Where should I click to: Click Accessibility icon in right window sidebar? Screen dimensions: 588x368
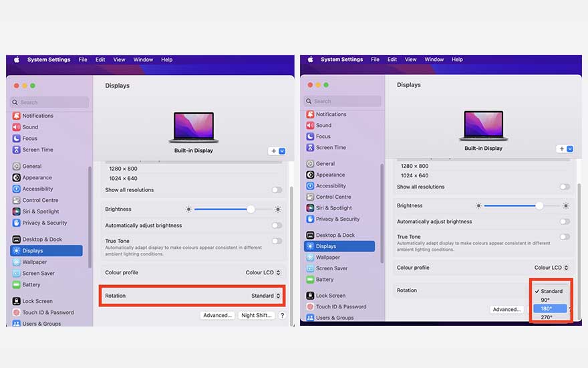point(310,186)
